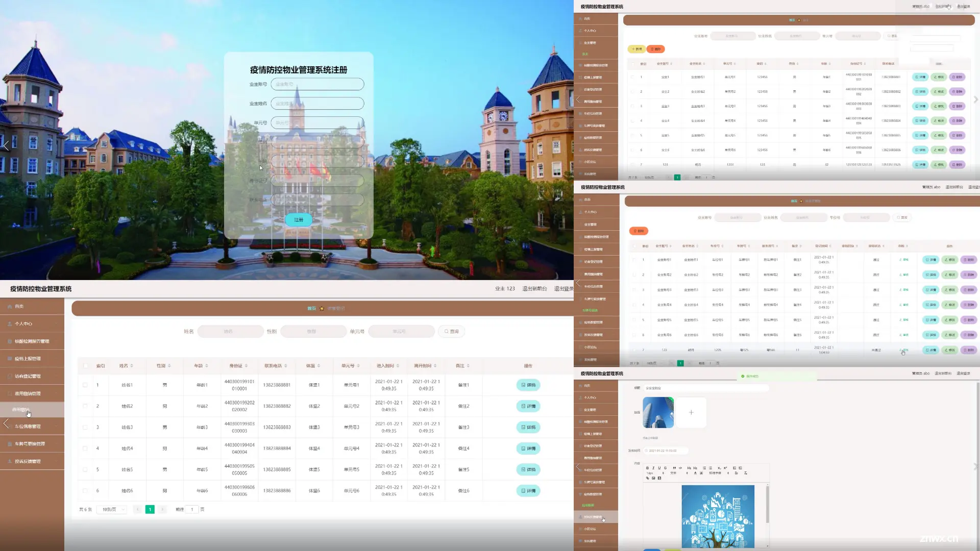Click 注册 button in registration form
This screenshot has height=551, width=980.
[298, 219]
